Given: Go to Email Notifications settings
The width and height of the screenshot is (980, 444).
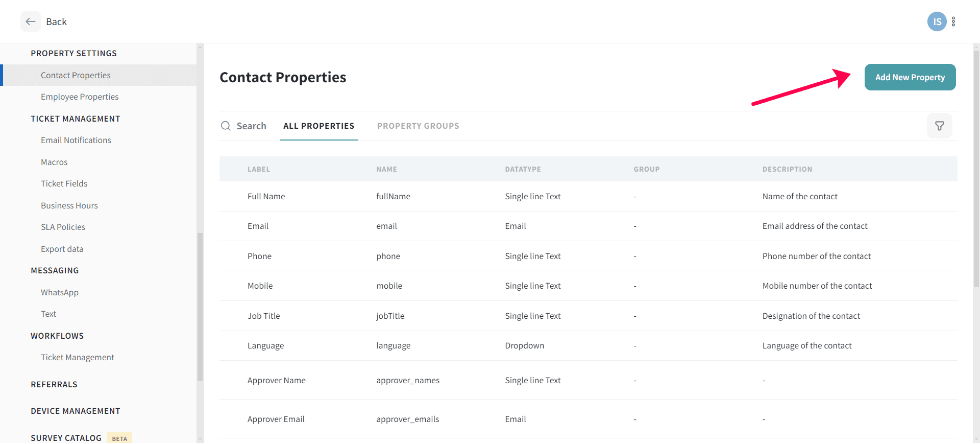Looking at the screenshot, I should [76, 140].
